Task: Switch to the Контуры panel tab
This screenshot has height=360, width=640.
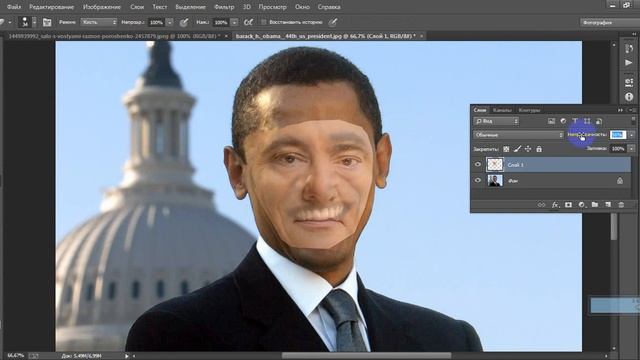Action: (529, 110)
